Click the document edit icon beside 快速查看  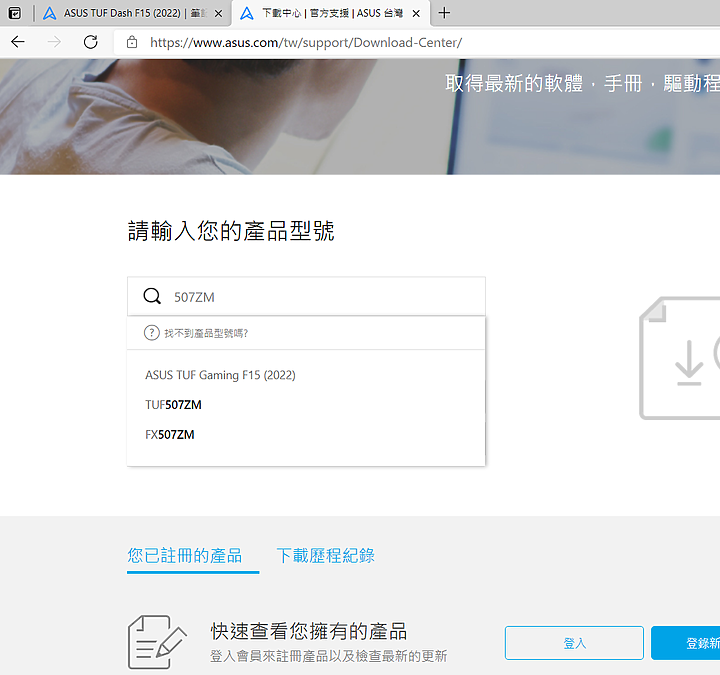[x=157, y=642]
